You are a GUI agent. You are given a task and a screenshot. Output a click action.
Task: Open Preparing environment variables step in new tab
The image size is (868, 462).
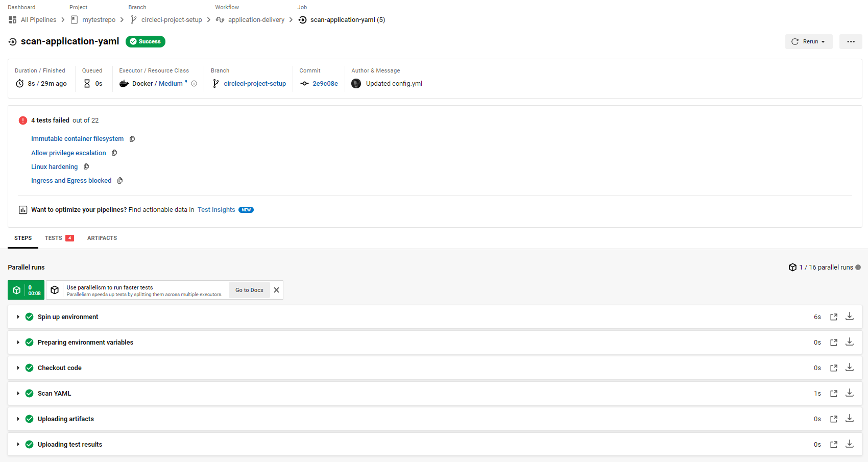tap(834, 343)
